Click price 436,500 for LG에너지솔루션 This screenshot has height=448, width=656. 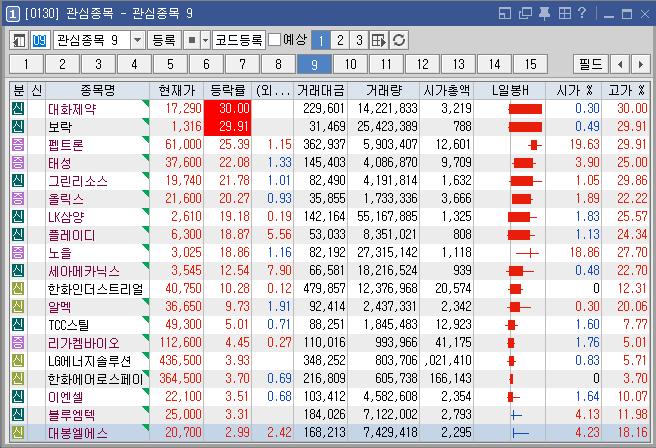pos(180,361)
